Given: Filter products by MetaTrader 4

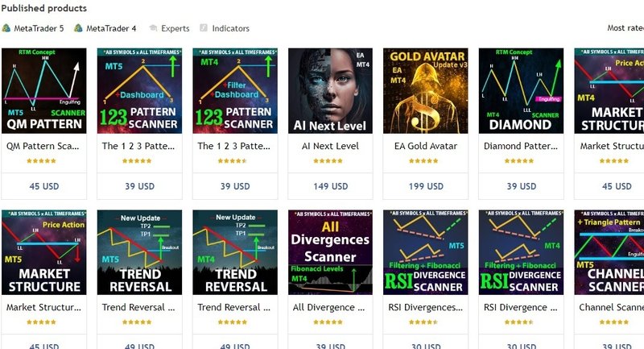Looking at the screenshot, I should pyautogui.click(x=105, y=28).
